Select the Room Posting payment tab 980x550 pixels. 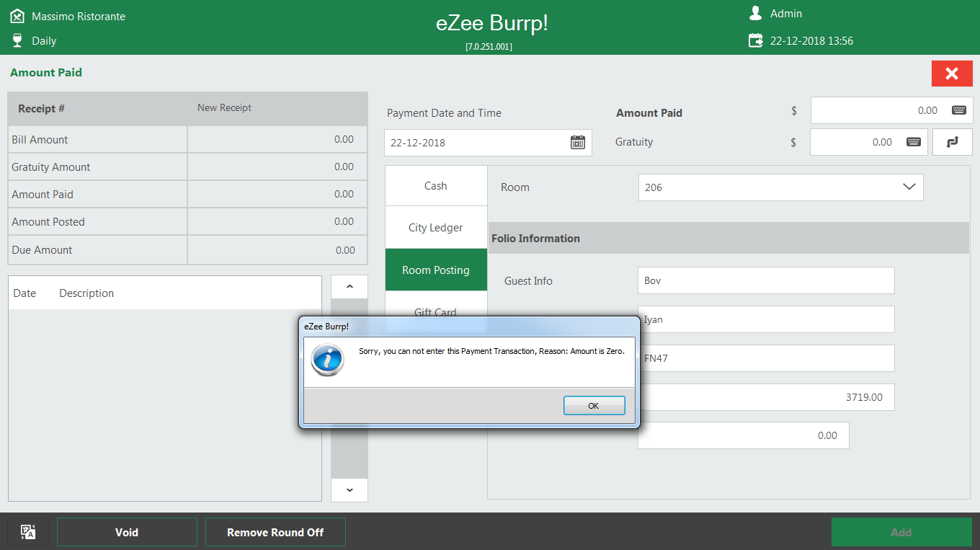(436, 270)
